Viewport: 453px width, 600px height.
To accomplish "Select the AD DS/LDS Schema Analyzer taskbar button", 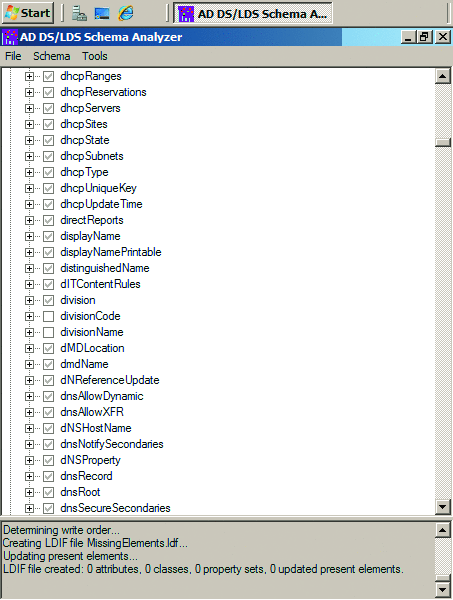I will pyautogui.click(x=253, y=13).
